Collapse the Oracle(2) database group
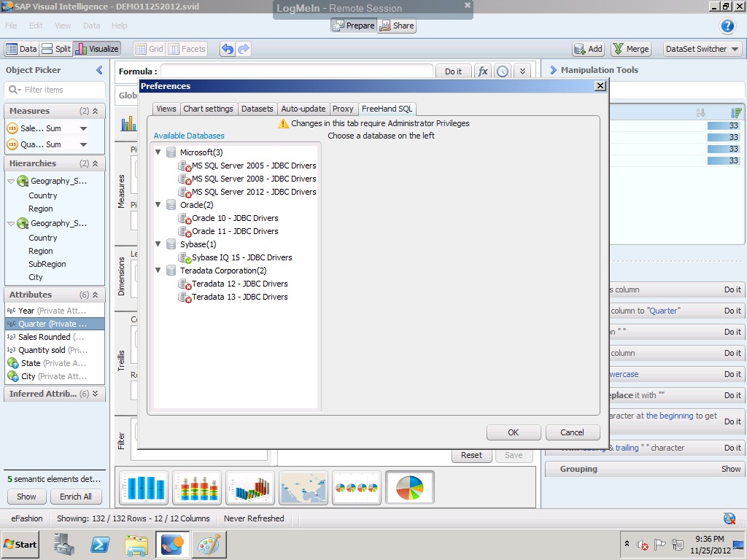This screenshot has height=560, width=747. coord(158,205)
